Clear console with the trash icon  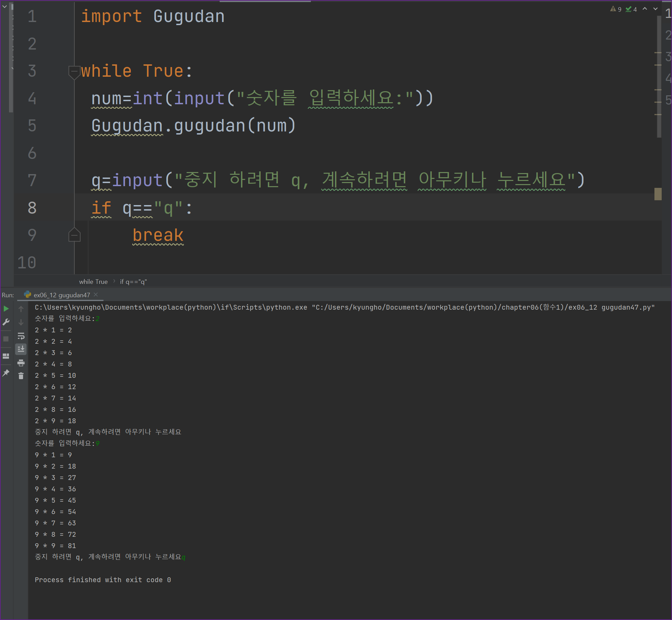point(21,376)
